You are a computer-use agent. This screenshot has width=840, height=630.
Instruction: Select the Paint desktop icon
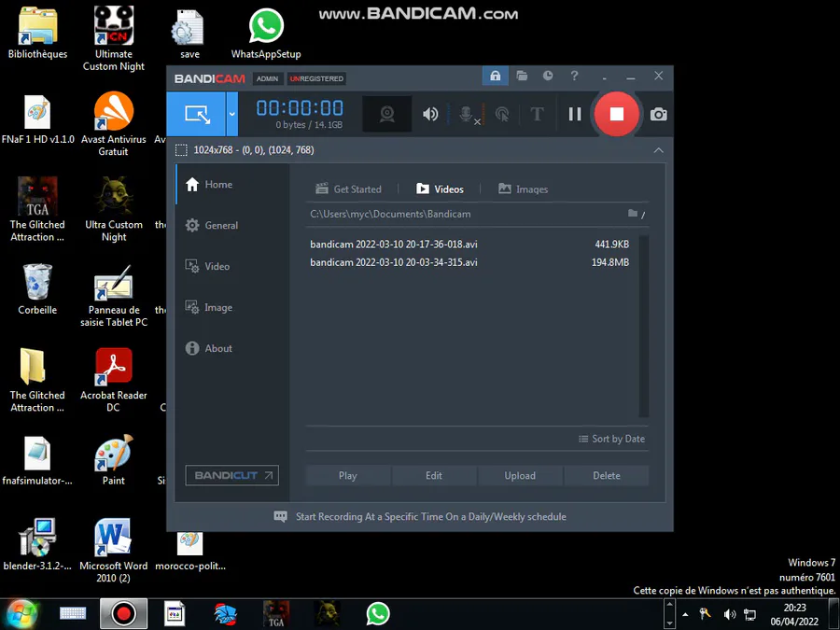click(114, 459)
